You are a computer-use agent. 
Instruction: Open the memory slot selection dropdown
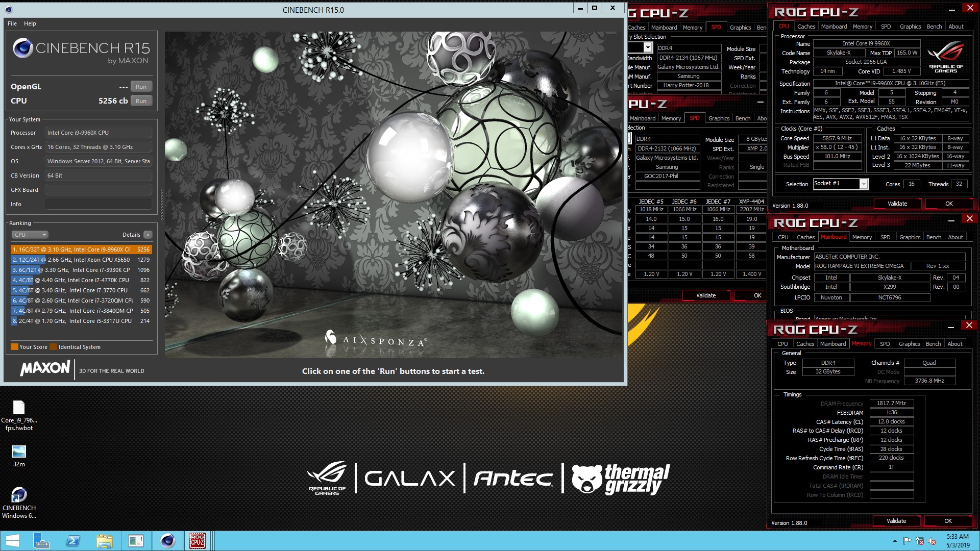647,47
